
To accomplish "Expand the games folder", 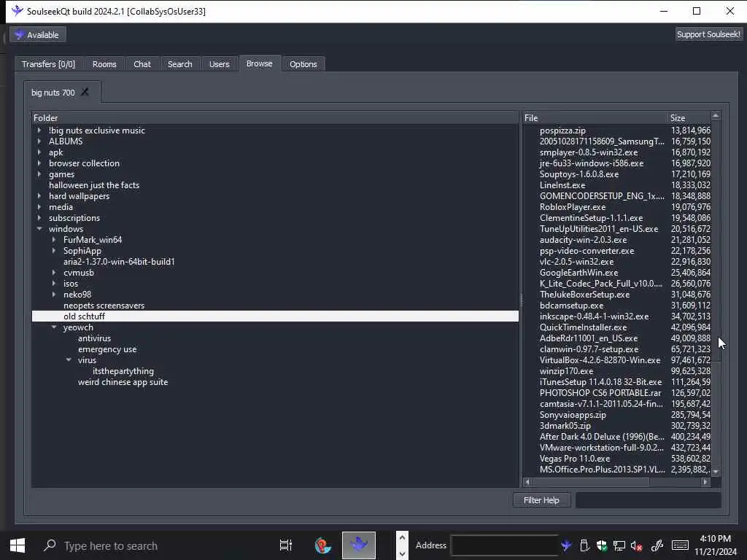I will pyautogui.click(x=39, y=174).
